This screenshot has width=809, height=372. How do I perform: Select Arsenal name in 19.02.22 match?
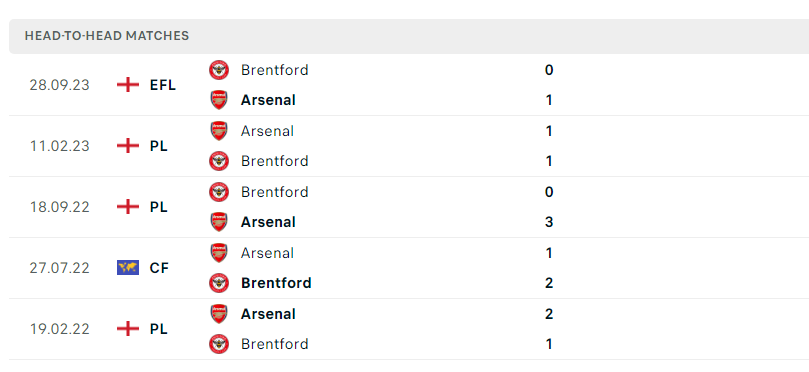click(x=268, y=314)
